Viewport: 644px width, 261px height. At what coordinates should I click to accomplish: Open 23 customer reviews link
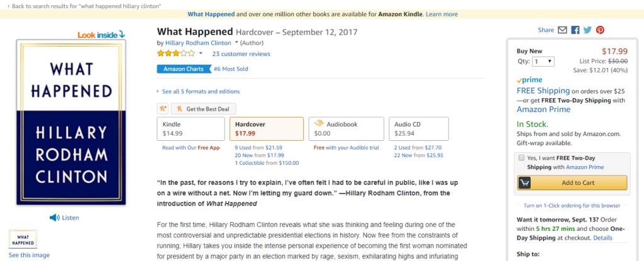tap(241, 54)
